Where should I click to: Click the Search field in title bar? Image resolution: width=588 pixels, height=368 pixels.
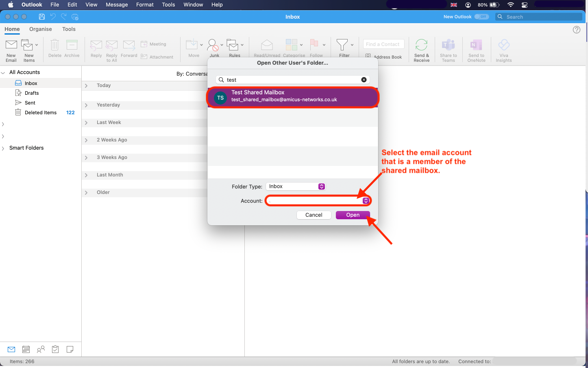539,17
